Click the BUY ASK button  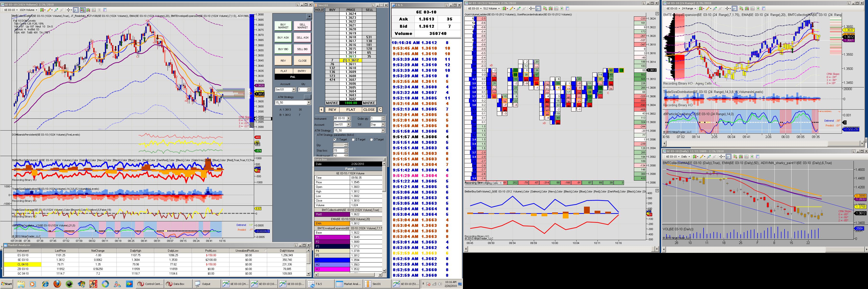point(283,38)
